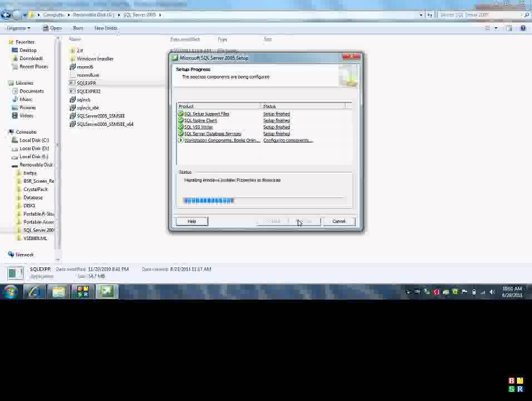Image resolution: width=532 pixels, height=401 pixels.
Task: Open the change view dropdown arrow
Action: 496,28
